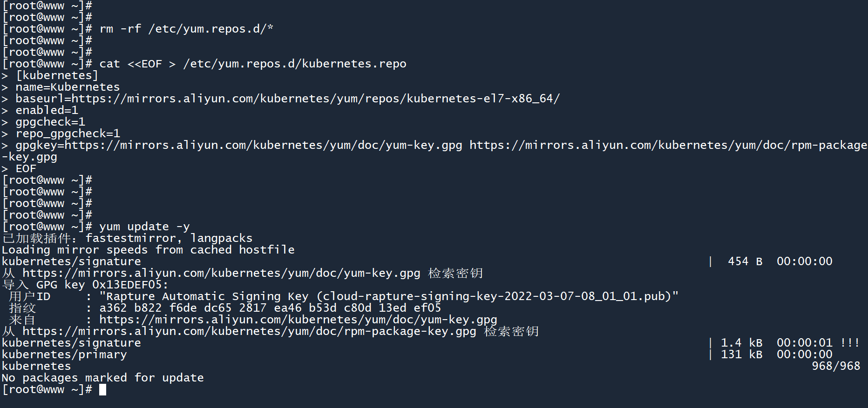Click the "name=Kubernetes" line

tap(68, 87)
